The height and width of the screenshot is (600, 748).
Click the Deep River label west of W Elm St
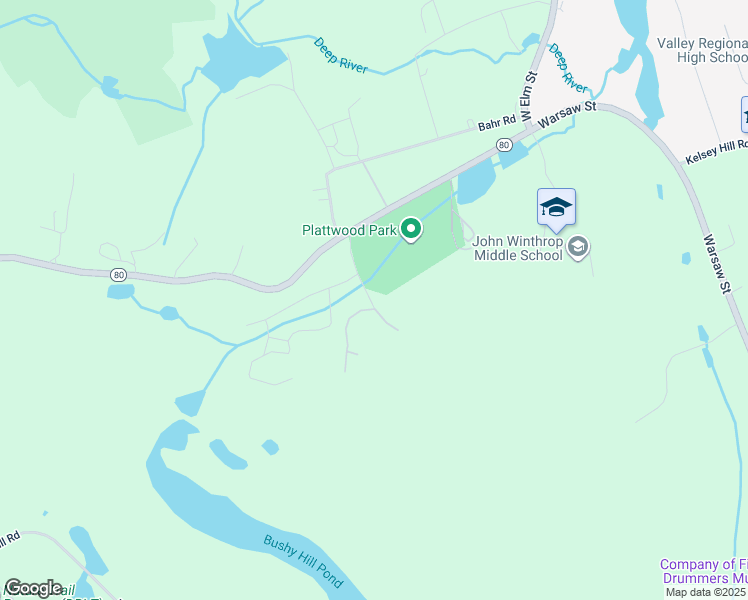(341, 56)
